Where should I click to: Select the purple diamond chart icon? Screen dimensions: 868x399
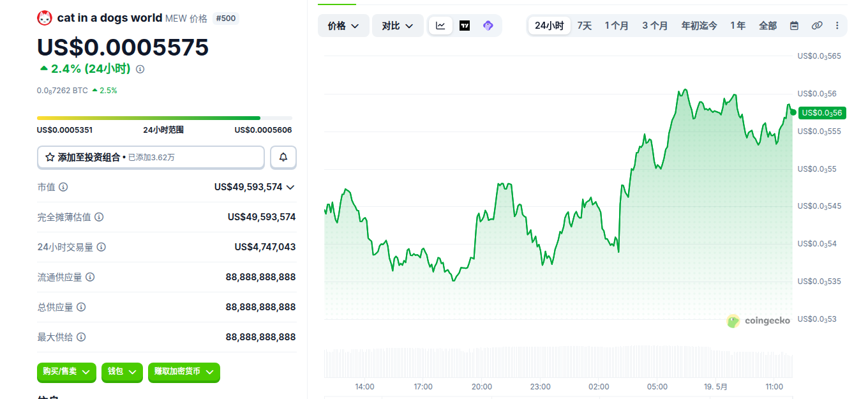click(488, 26)
